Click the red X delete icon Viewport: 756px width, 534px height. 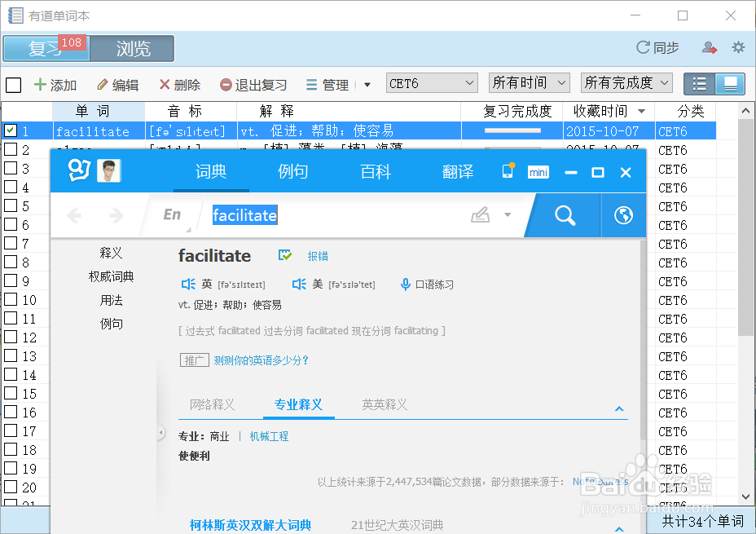[x=165, y=85]
